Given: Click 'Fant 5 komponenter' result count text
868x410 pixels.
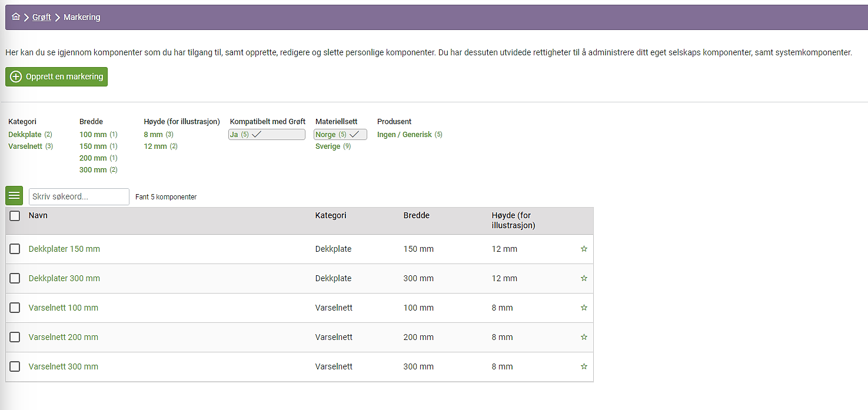Looking at the screenshot, I should point(166,197).
